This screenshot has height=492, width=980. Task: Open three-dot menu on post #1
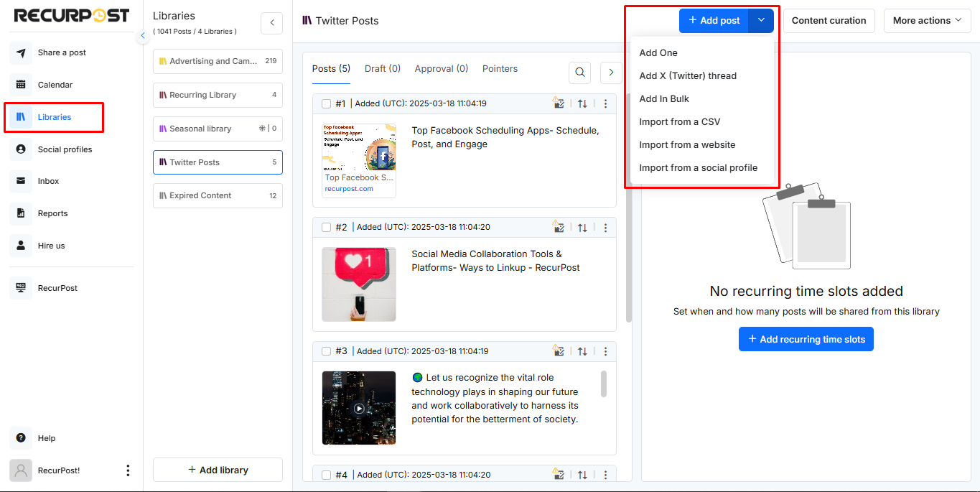[x=605, y=103]
